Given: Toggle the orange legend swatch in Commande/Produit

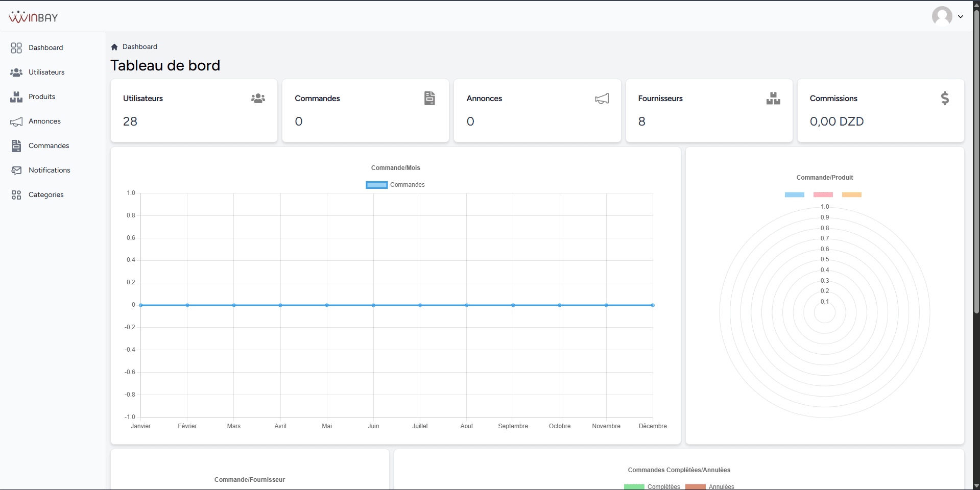Looking at the screenshot, I should click(x=851, y=194).
